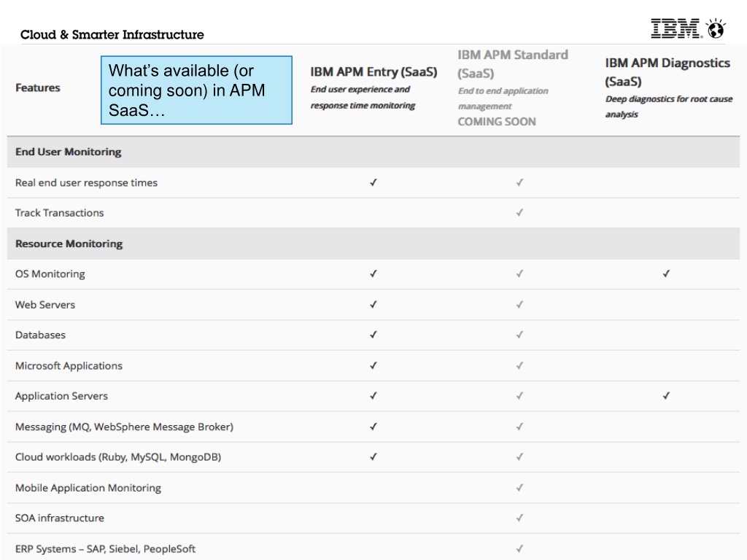This screenshot has width=747, height=560.
Task: Select the Features column header
Action: click(38, 87)
